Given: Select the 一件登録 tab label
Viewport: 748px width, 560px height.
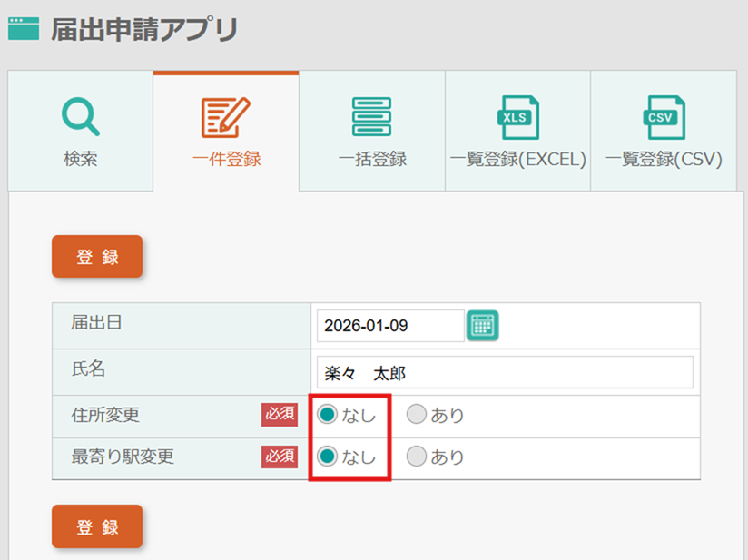Looking at the screenshot, I should (226, 160).
